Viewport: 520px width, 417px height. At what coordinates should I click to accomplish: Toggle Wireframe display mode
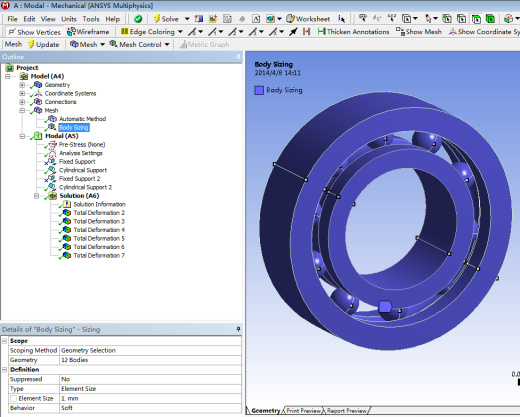tap(88, 32)
